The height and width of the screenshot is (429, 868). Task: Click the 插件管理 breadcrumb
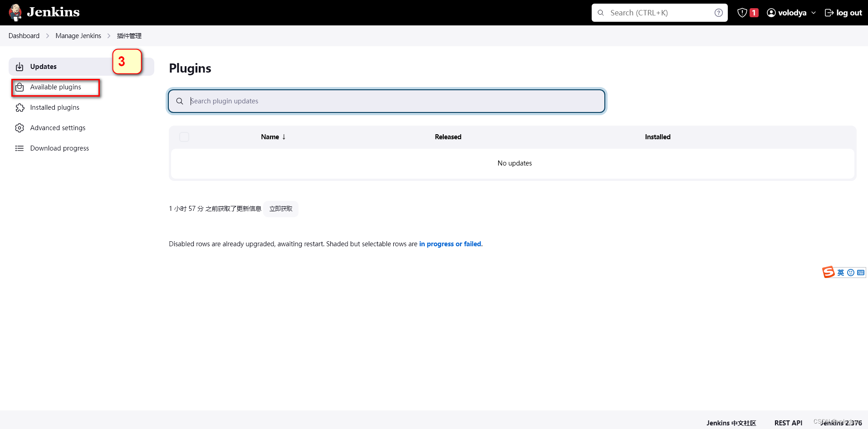click(129, 36)
